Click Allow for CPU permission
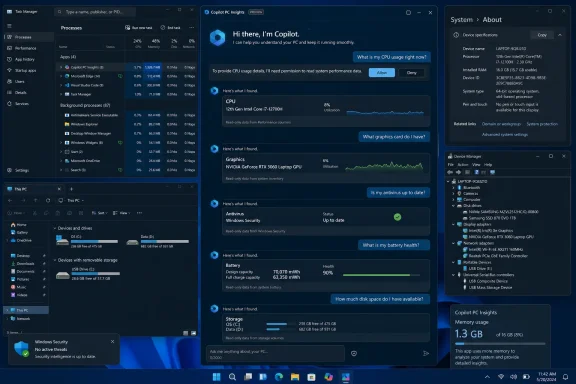 [x=382, y=72]
